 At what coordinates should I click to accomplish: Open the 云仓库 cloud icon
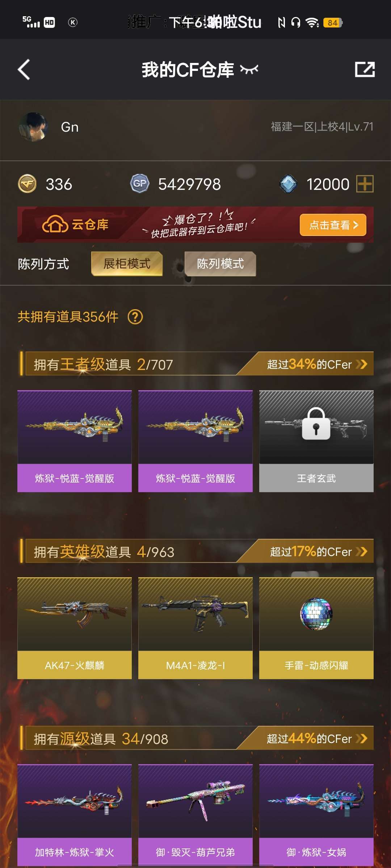pyautogui.click(x=55, y=225)
